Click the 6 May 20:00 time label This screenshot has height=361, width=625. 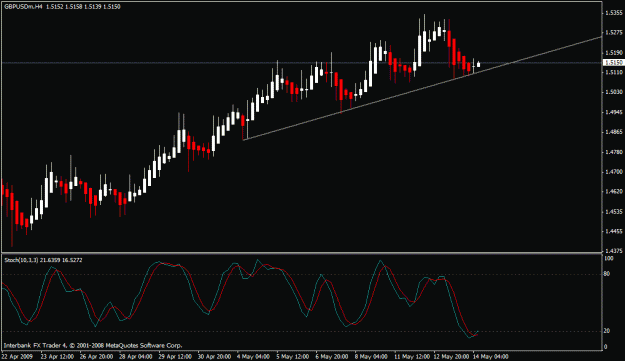pyautogui.click(x=332, y=356)
